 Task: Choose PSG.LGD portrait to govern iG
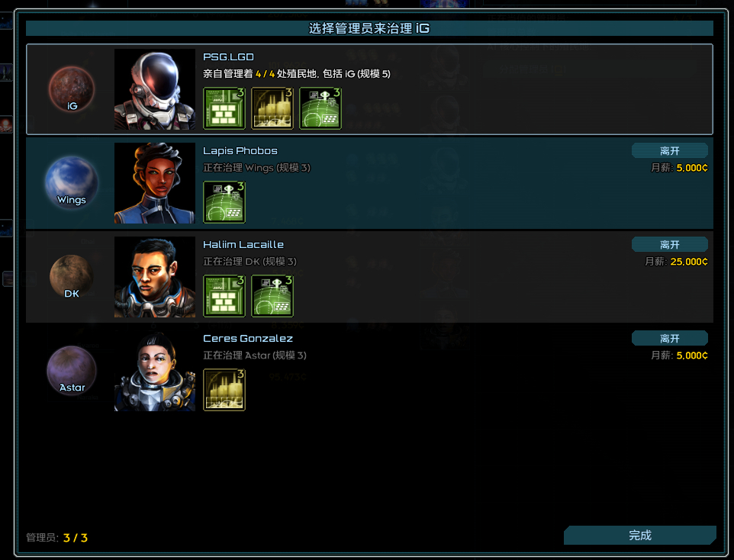pos(155,89)
